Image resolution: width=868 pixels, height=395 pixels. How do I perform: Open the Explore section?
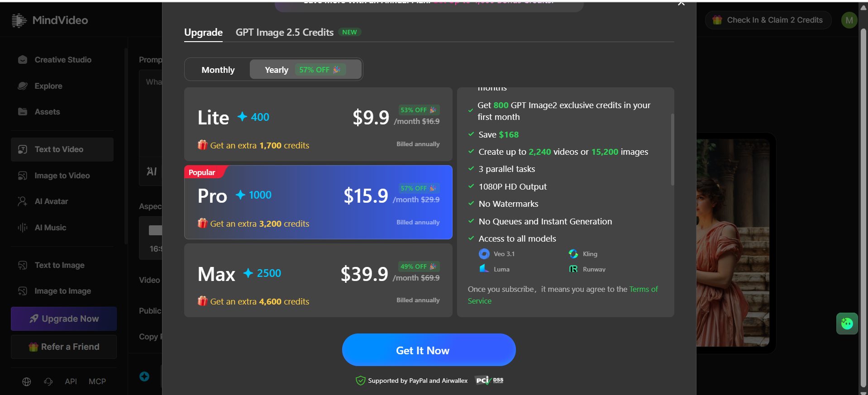(62, 86)
